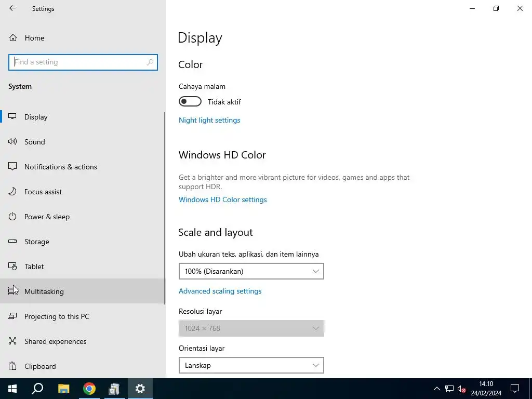Click the Notifications & actions icon

[12, 166]
